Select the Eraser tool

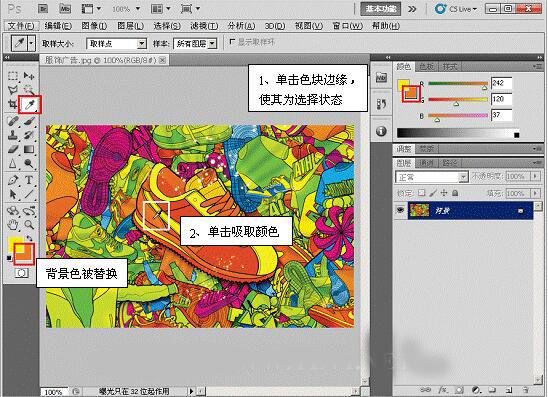(13, 149)
